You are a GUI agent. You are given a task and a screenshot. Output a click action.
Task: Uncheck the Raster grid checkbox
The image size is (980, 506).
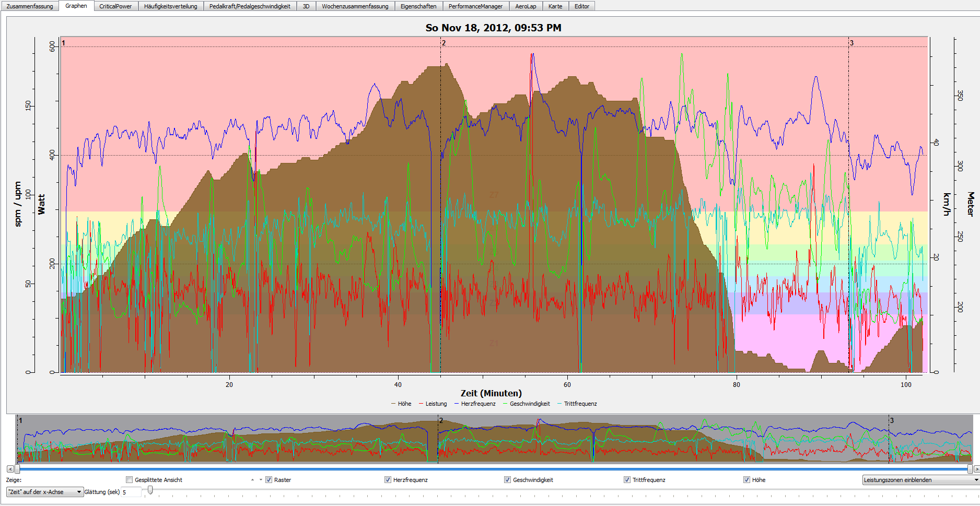point(269,480)
